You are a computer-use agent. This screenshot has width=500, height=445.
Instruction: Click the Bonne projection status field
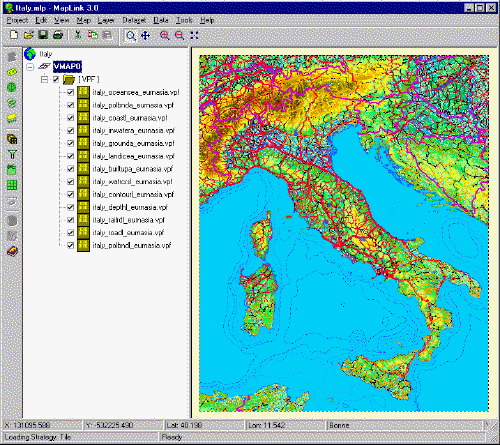405,425
